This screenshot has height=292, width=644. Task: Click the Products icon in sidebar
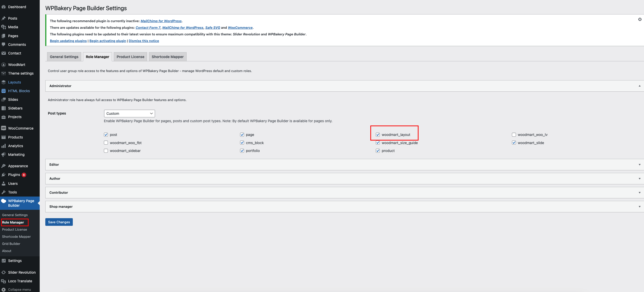4,137
